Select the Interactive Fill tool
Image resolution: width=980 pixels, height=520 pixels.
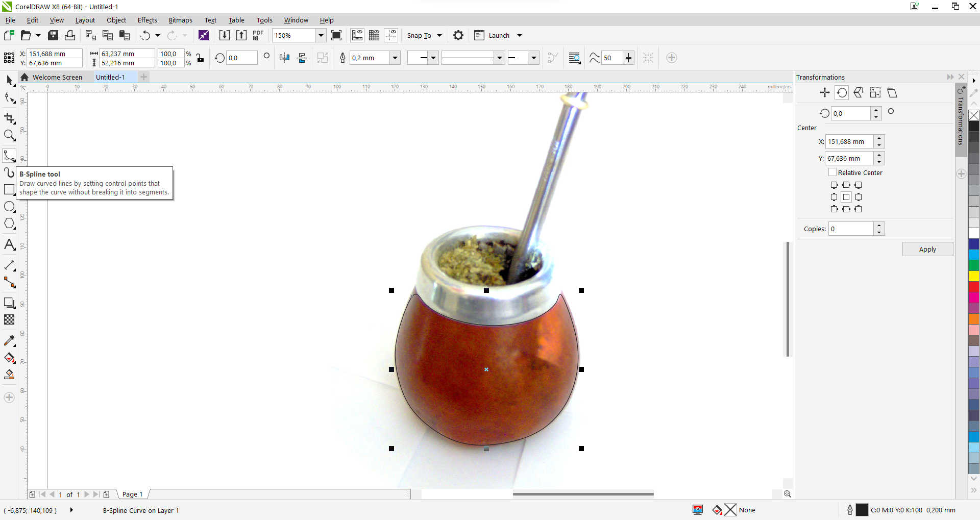click(x=9, y=358)
